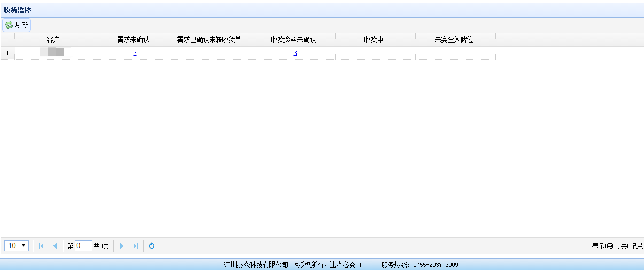Image resolution: width=644 pixels, height=270 pixels.
Task: Open the 3 link under 收货资料未确认
Action: (295, 53)
